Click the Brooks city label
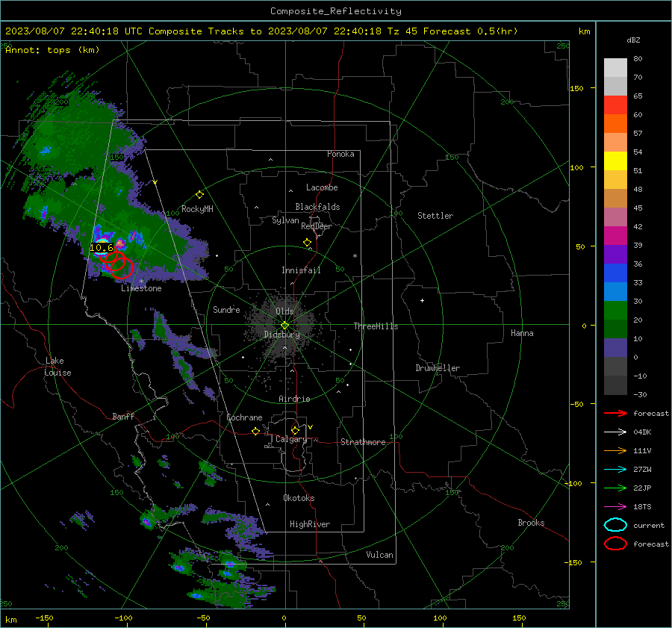 531,523
